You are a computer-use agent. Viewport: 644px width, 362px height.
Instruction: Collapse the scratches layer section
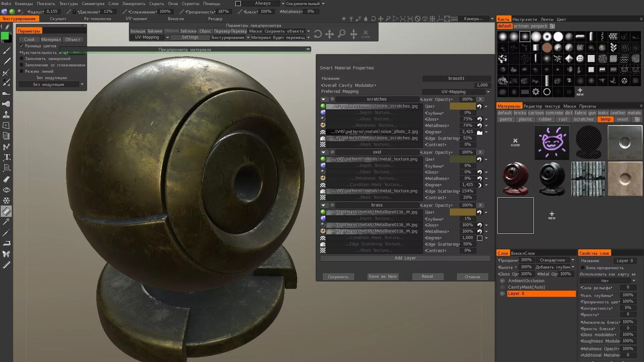(x=323, y=99)
